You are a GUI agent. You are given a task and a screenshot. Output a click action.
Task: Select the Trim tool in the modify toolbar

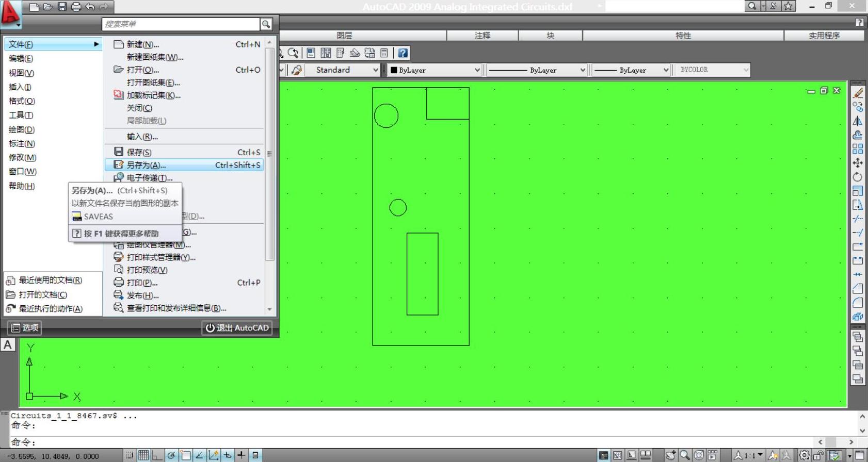tap(858, 219)
